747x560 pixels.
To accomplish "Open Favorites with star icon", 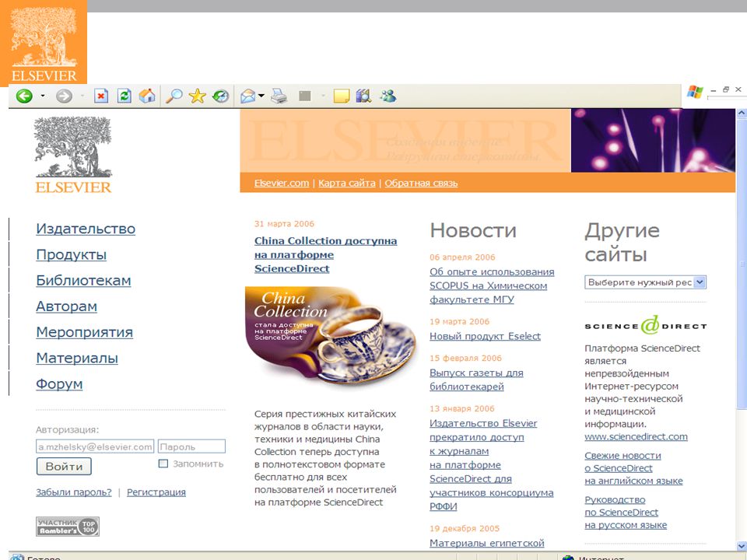I will (197, 96).
